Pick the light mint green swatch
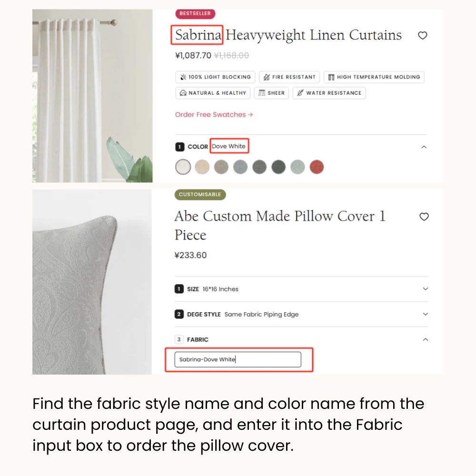Screen dimensions: 476x476 [x=297, y=167]
